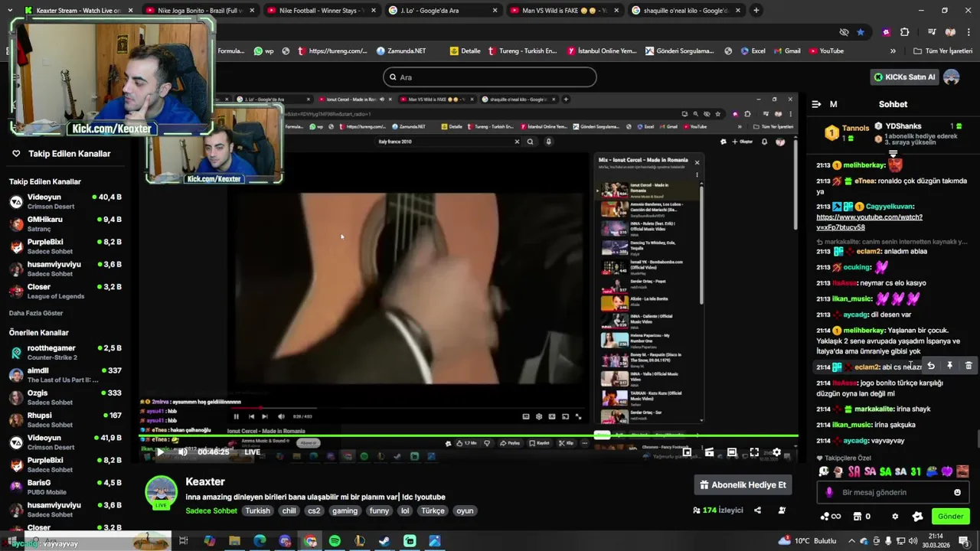Viewport: 980px width, 551px height.
Task: Expand bookmarks overflow chevron
Action: pos(893,51)
